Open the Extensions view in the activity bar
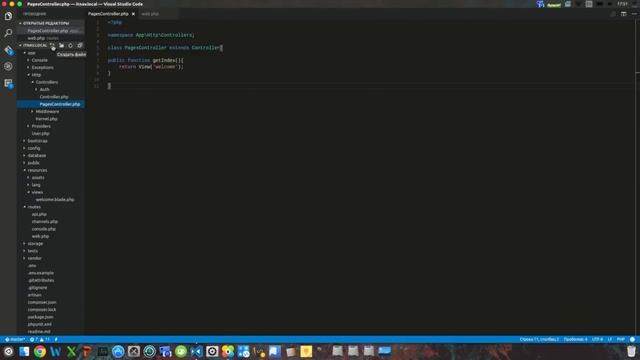Viewport: 640px width, 360px height. click(8, 83)
